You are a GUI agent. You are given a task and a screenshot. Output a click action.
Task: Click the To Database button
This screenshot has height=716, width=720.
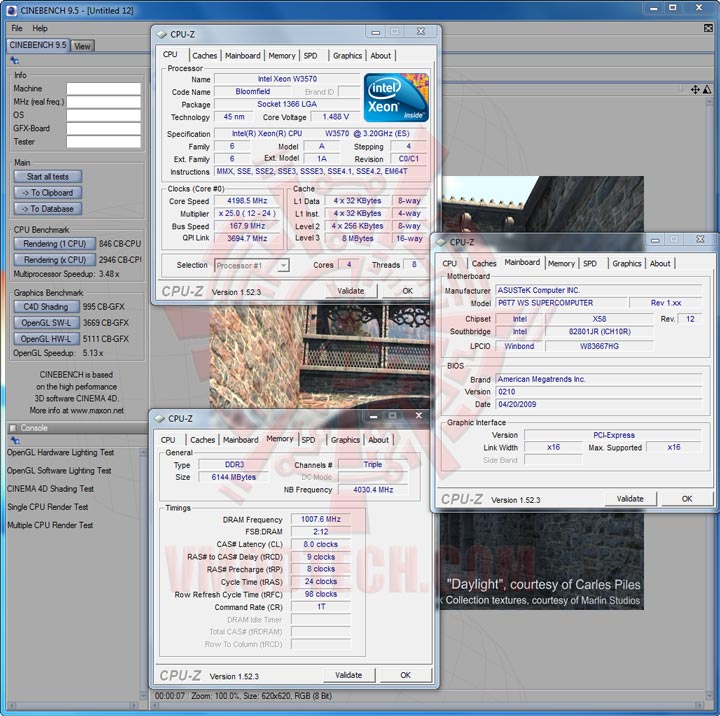[x=48, y=209]
